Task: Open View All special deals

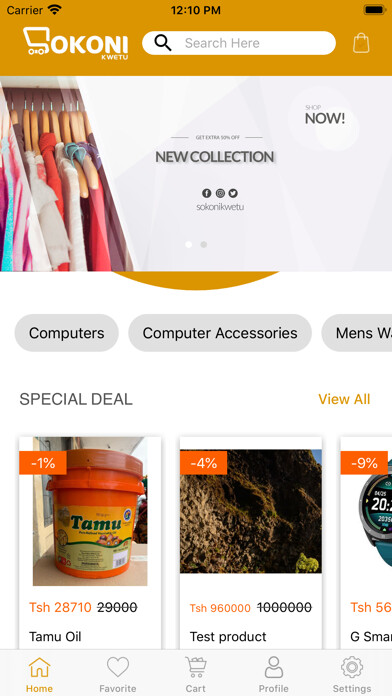Action: click(344, 399)
